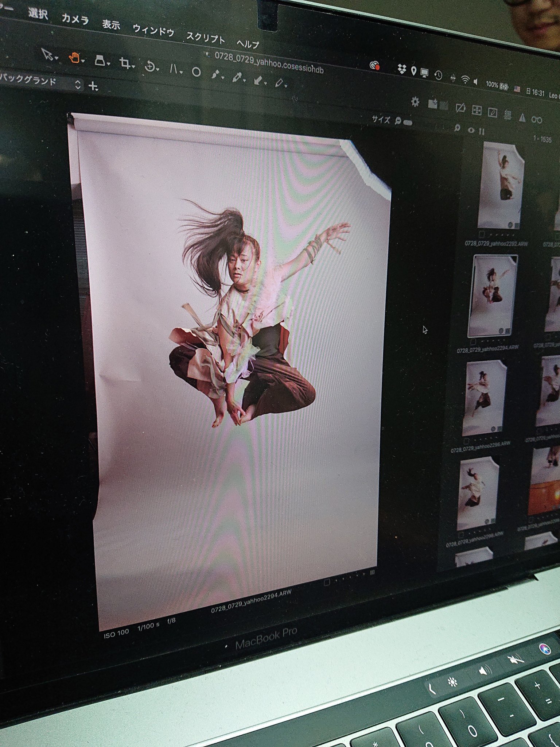Open the Wi-Fi status menu
The width and height of the screenshot is (560, 747).
[x=465, y=80]
